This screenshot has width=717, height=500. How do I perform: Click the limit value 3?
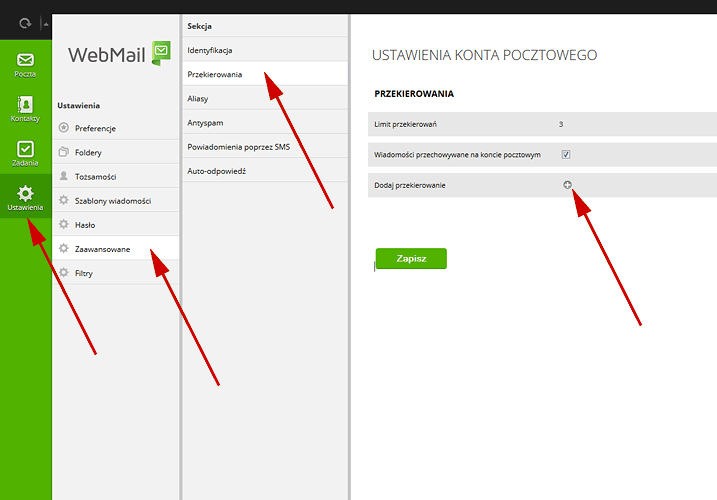coord(561,124)
